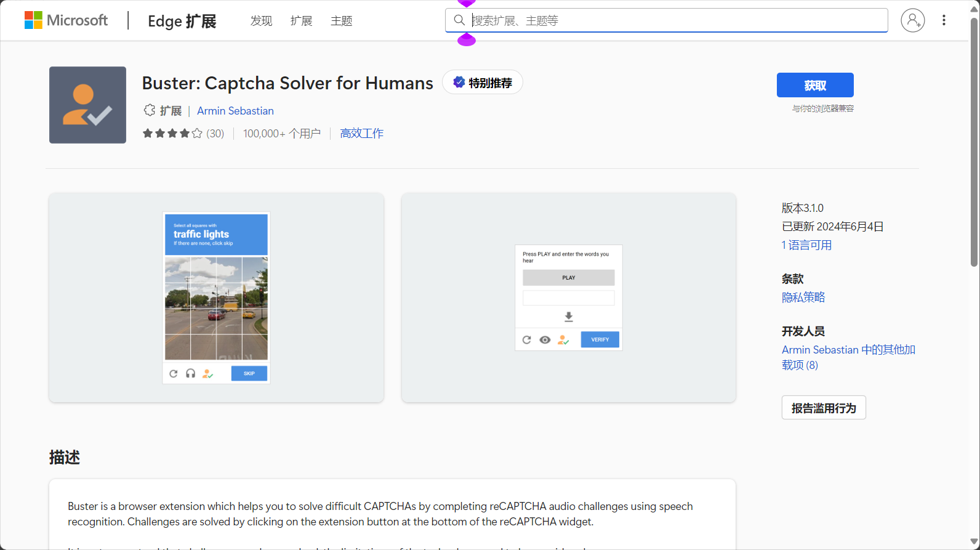
Task: Click the 100,000+ 个用户 text
Action: pyautogui.click(x=282, y=134)
